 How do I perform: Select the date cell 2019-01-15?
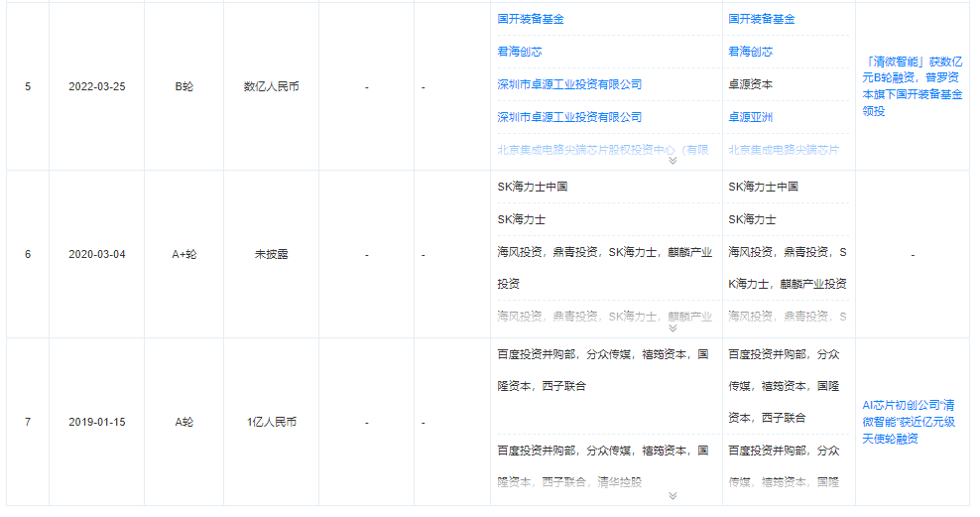coord(97,422)
